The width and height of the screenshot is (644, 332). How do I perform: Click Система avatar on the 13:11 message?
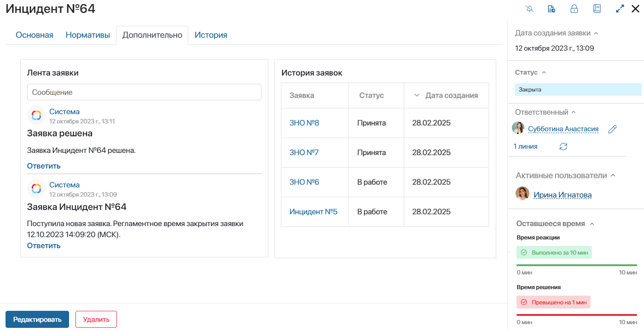36,116
